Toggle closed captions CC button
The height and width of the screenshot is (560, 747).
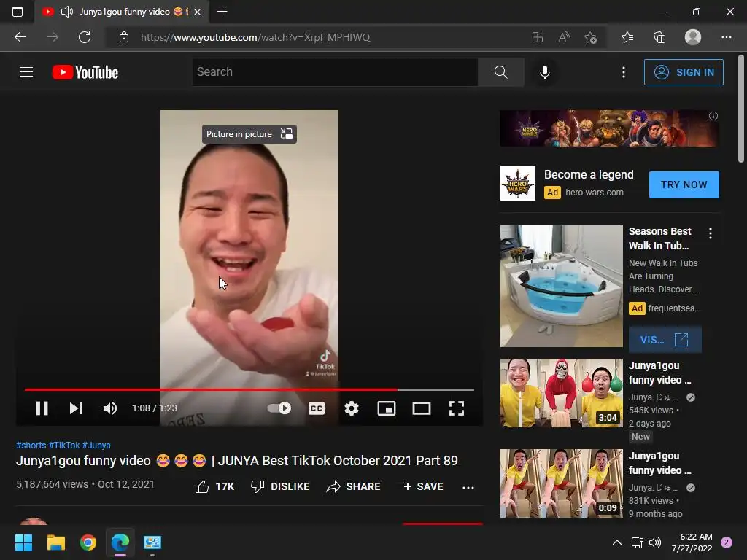pyautogui.click(x=317, y=408)
